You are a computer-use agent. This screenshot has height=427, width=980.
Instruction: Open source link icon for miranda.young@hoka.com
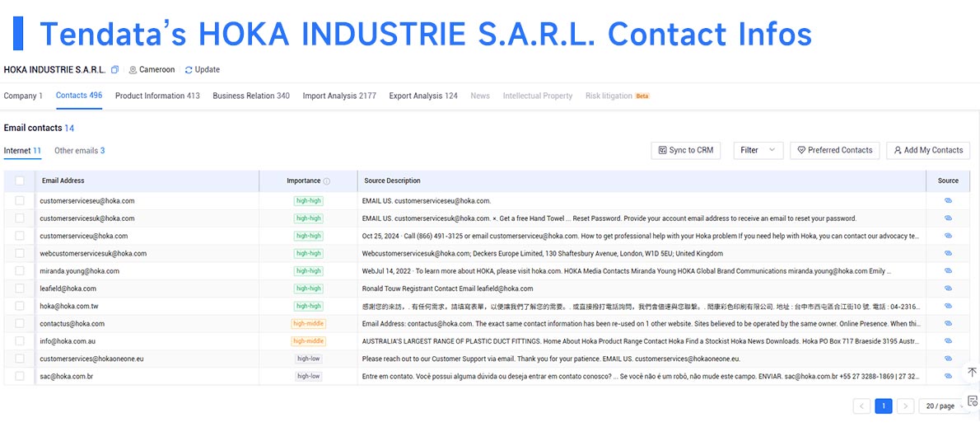948,270
